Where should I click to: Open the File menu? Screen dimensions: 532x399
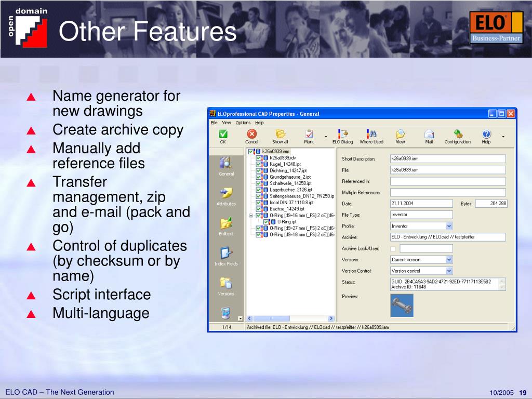[214, 123]
